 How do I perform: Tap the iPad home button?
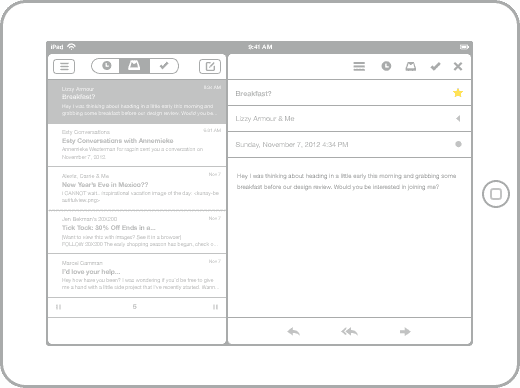(496, 194)
